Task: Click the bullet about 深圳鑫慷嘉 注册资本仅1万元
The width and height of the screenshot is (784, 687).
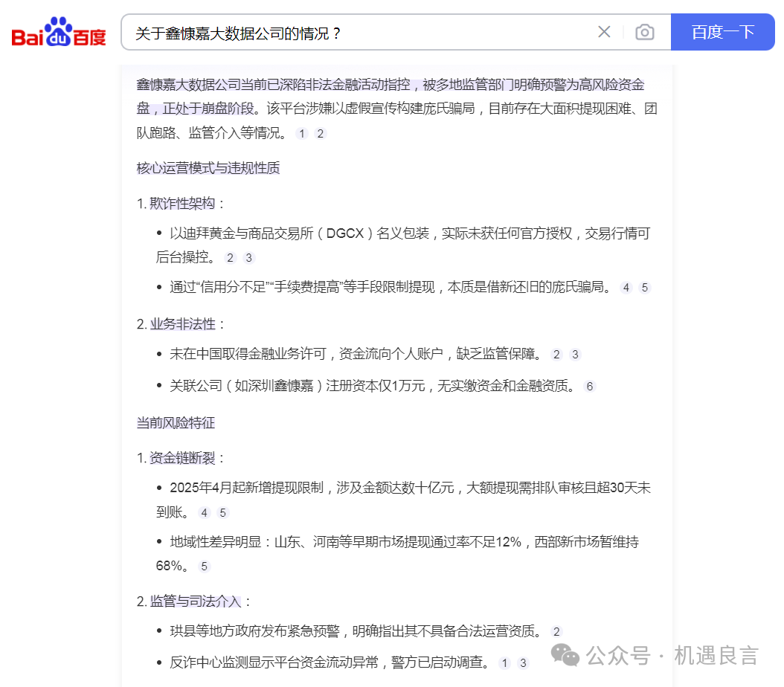Action: 373,386
